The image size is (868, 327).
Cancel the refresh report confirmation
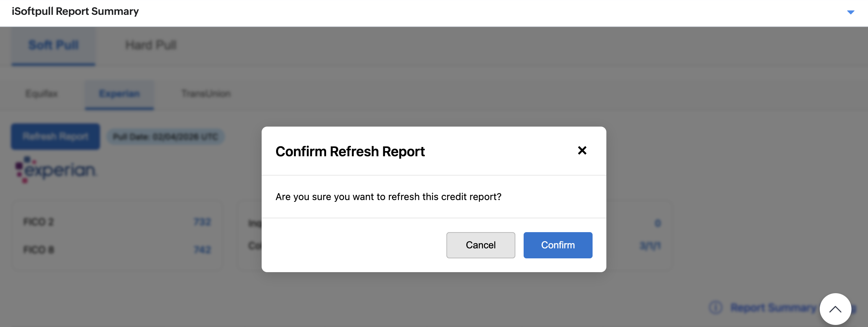point(481,245)
